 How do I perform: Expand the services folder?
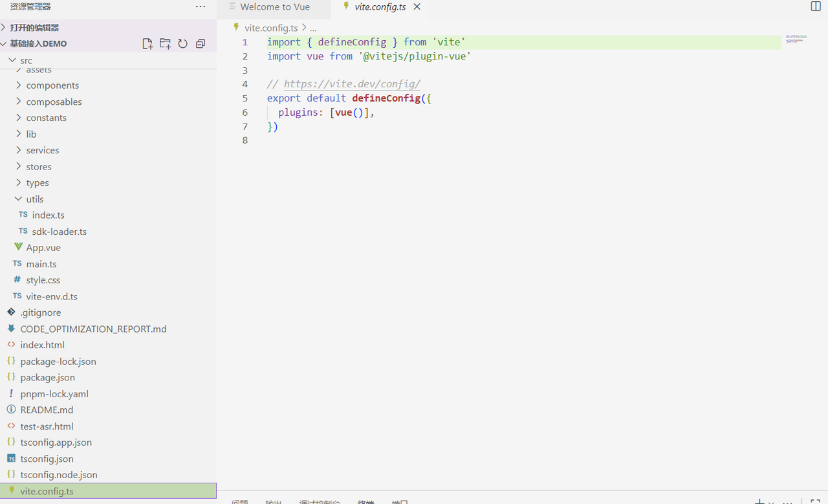click(x=43, y=150)
